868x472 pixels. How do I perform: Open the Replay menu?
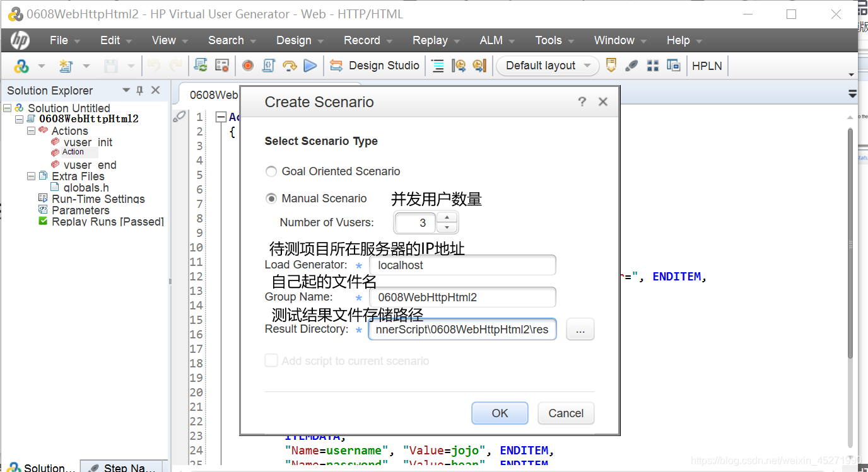pos(436,40)
